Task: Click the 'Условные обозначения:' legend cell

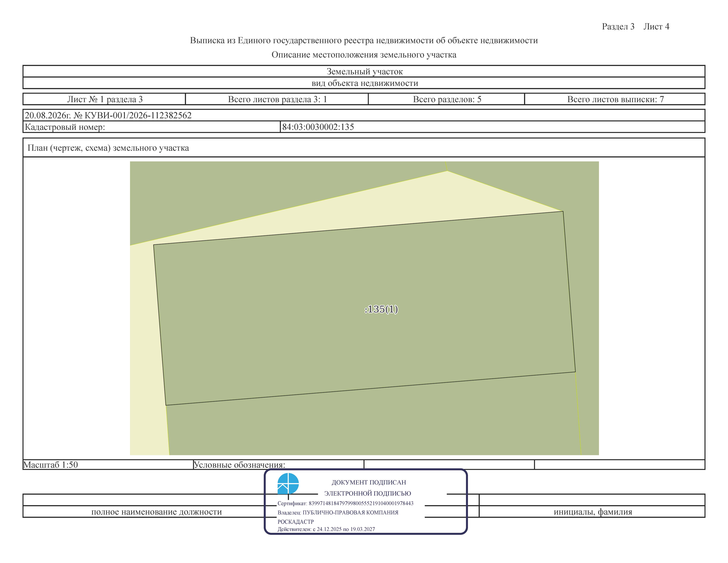Action: click(279, 465)
